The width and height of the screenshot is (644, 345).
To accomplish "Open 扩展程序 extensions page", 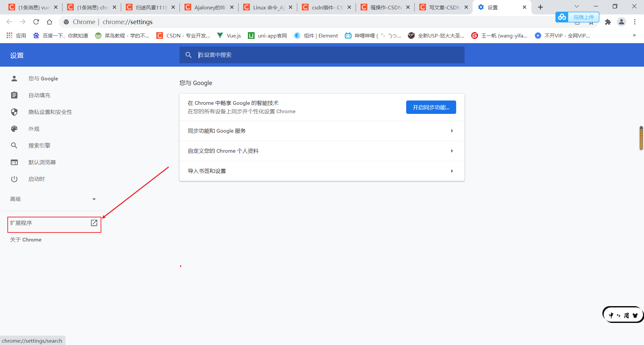I will [54, 223].
